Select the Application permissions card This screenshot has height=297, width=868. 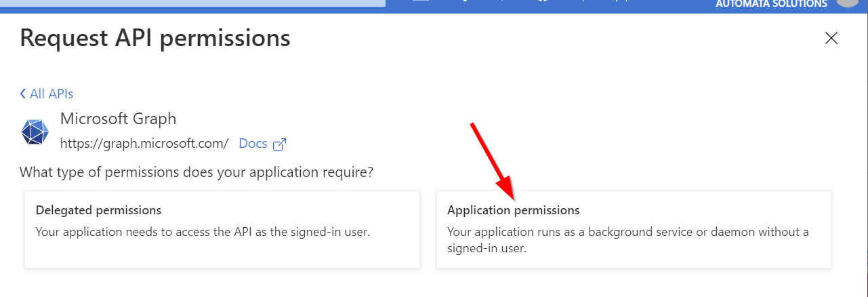coord(634,229)
